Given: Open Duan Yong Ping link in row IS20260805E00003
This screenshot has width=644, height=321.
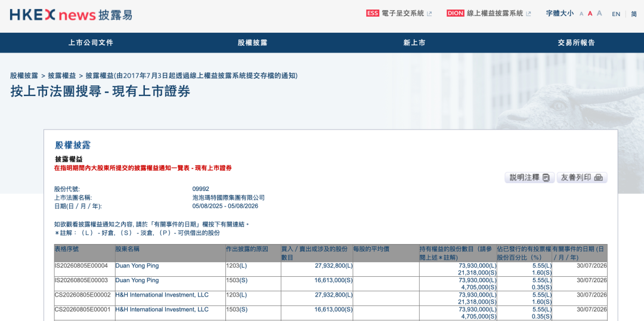Looking at the screenshot, I should 137,280.
